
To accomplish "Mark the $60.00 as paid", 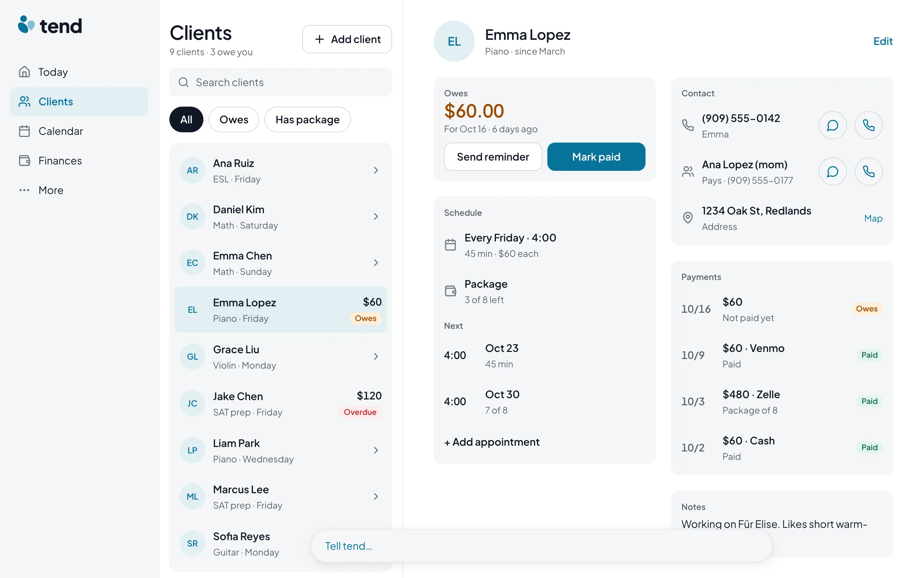I will point(596,157).
